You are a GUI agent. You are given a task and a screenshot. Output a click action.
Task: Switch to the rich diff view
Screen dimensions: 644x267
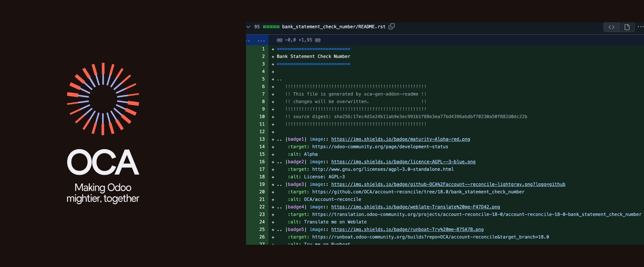click(627, 27)
